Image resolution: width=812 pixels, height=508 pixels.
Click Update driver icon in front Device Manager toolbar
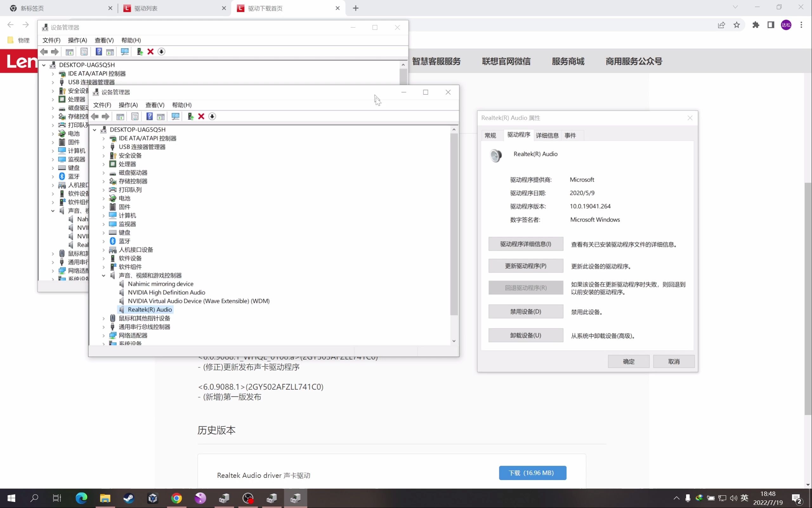pyautogui.click(x=190, y=117)
